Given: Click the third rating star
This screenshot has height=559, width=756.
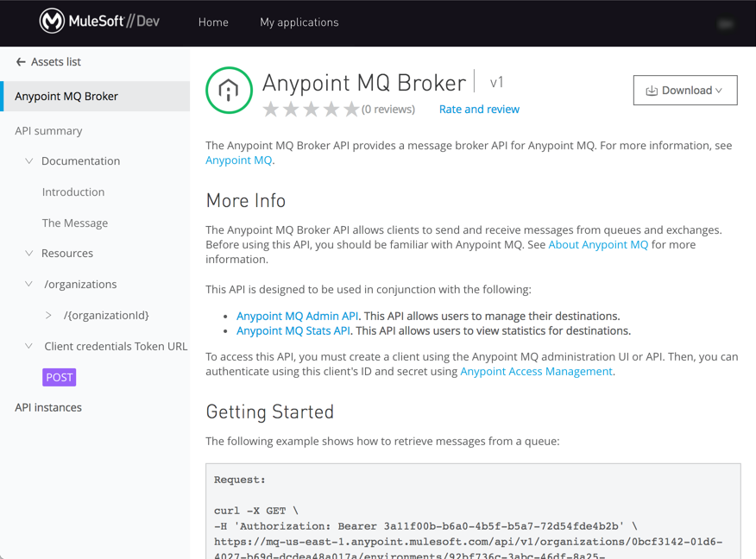Looking at the screenshot, I should [311, 110].
